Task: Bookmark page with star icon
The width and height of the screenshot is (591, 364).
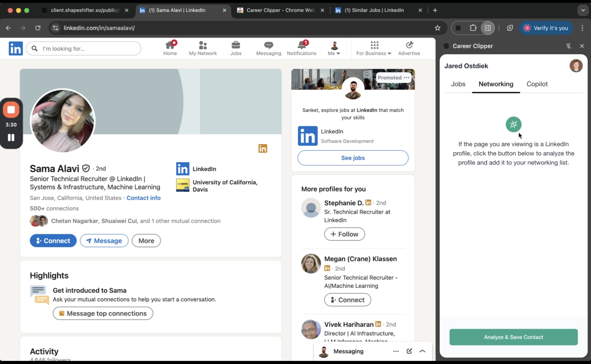Action: click(437, 28)
